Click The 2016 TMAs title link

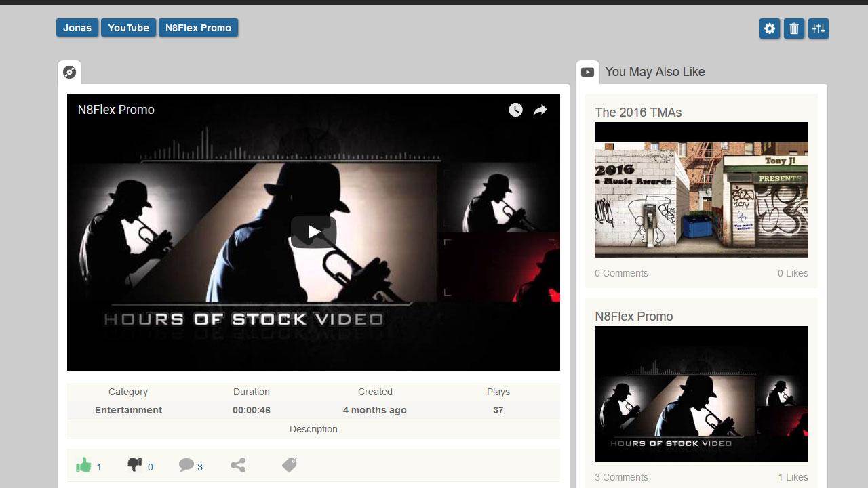(x=638, y=113)
